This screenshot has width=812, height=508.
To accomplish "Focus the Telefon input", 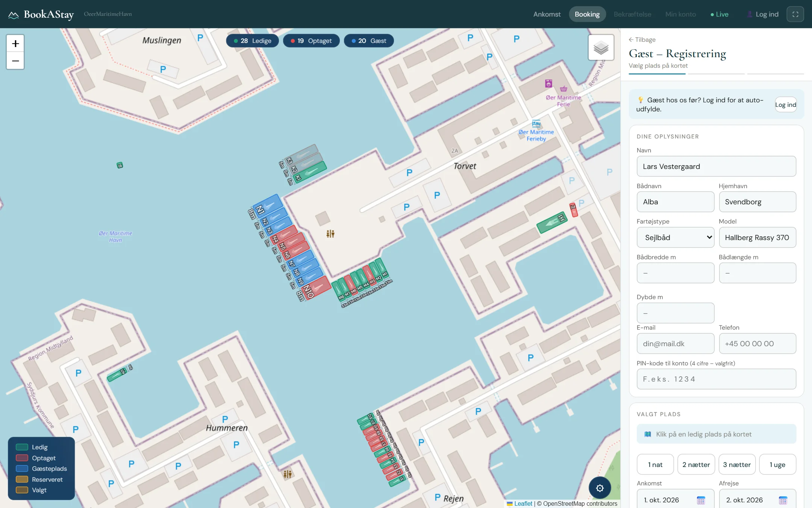I will (x=757, y=344).
